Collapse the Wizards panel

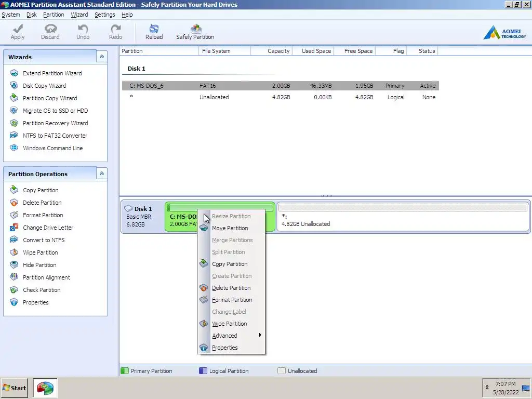pyautogui.click(x=101, y=57)
